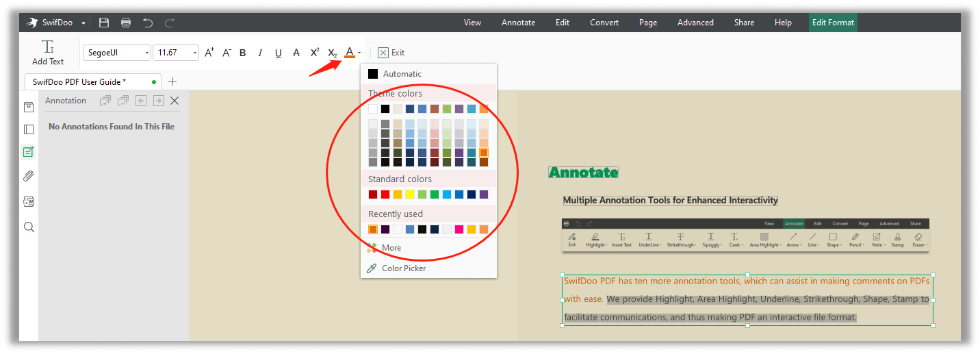Viewport: 980px width, 354px height.
Task: Pick white in Theme colors top row
Action: point(373,109)
